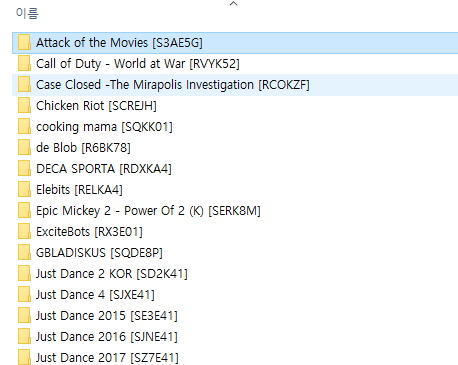Click folder icon of Attack of the Movies
The height and width of the screenshot is (365, 458).
(x=24, y=43)
